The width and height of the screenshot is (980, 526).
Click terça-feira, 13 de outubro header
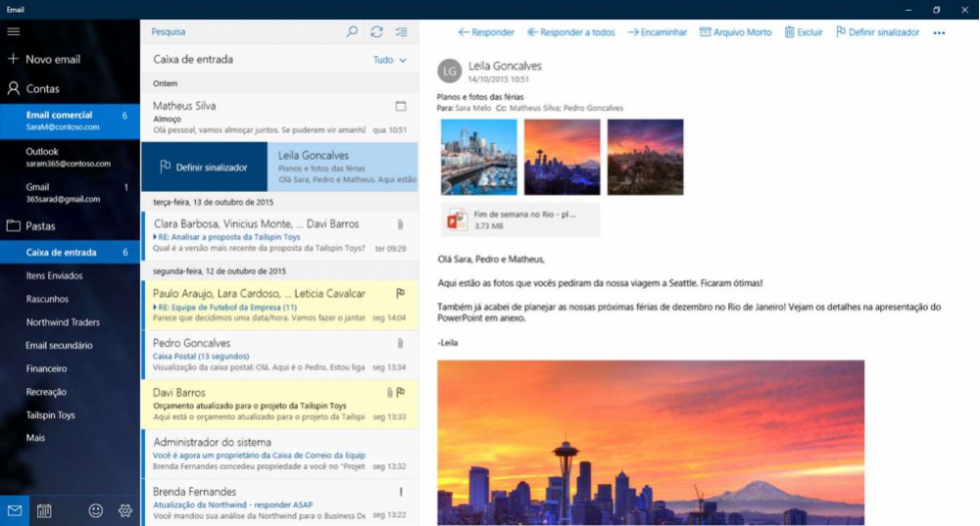click(x=280, y=202)
